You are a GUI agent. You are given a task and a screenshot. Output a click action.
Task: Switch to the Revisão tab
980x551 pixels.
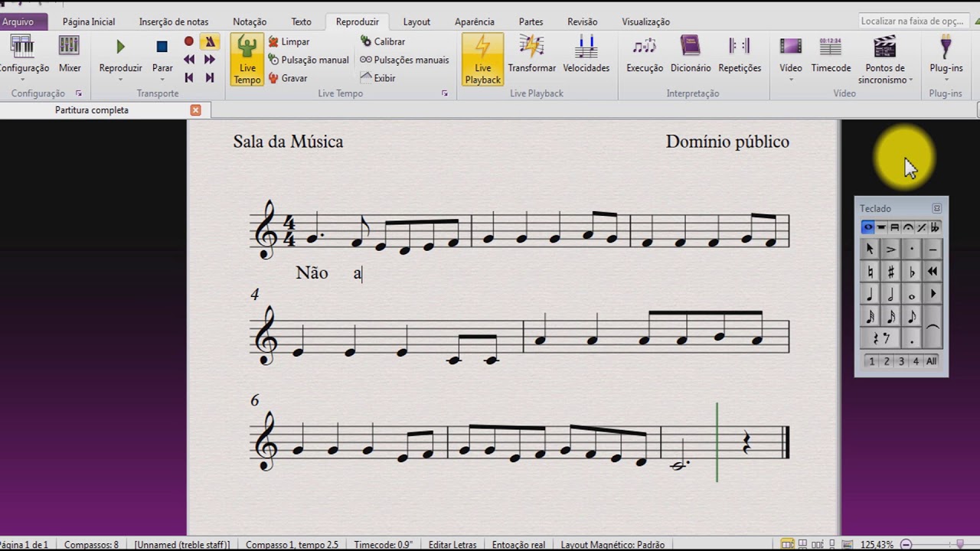click(583, 21)
